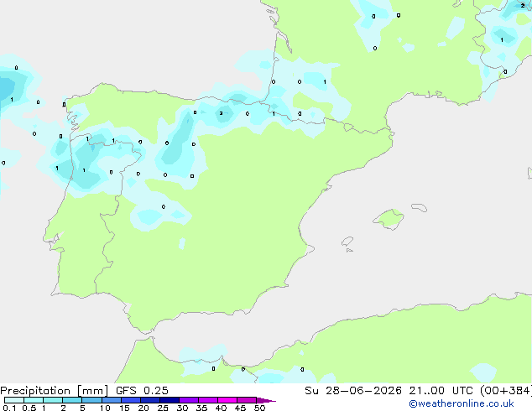This screenshot has height=411, width=532.
Task: Select the 1–2 mm legend swatch
Action: pos(53,400)
